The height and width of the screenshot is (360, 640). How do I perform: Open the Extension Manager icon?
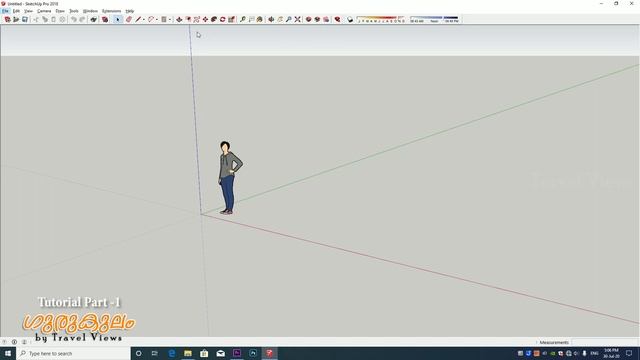click(338, 19)
